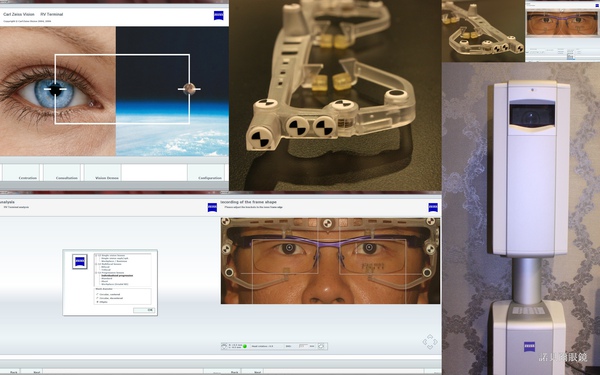
Task: Click the green status indicator dot
Action: click(245, 346)
